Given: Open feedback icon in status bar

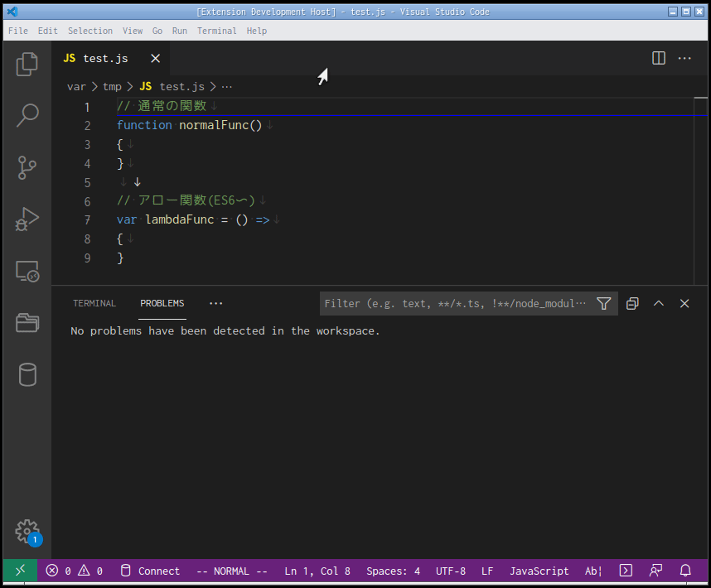Looking at the screenshot, I should (x=655, y=571).
